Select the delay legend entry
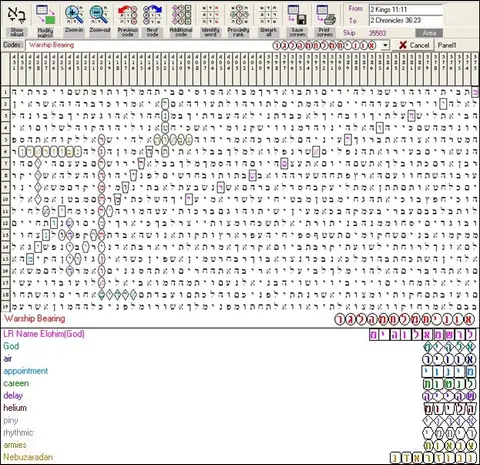The height and width of the screenshot is (465, 480). tap(13, 396)
